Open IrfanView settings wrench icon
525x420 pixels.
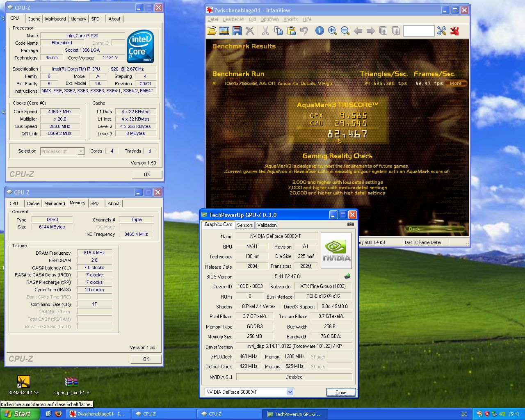(441, 31)
